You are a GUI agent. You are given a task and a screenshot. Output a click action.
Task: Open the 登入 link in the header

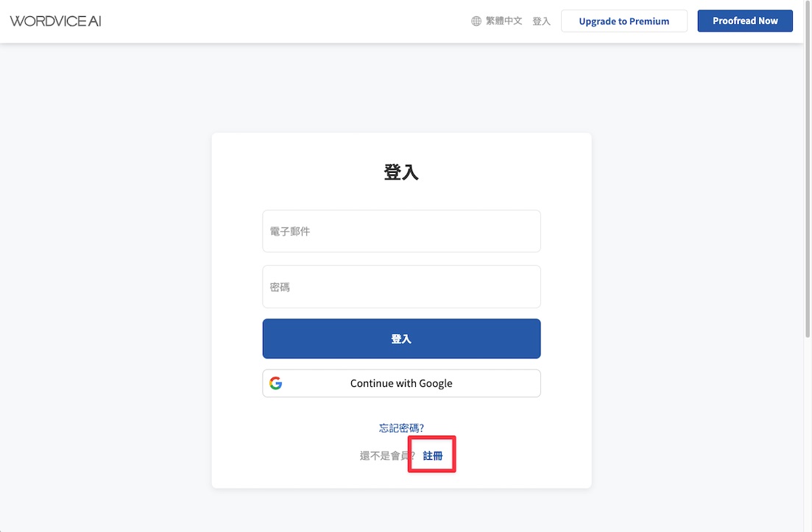pos(541,21)
